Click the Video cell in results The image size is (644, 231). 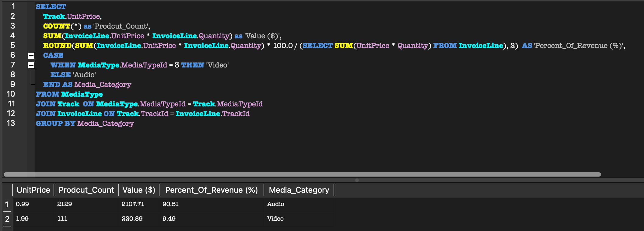click(299, 219)
